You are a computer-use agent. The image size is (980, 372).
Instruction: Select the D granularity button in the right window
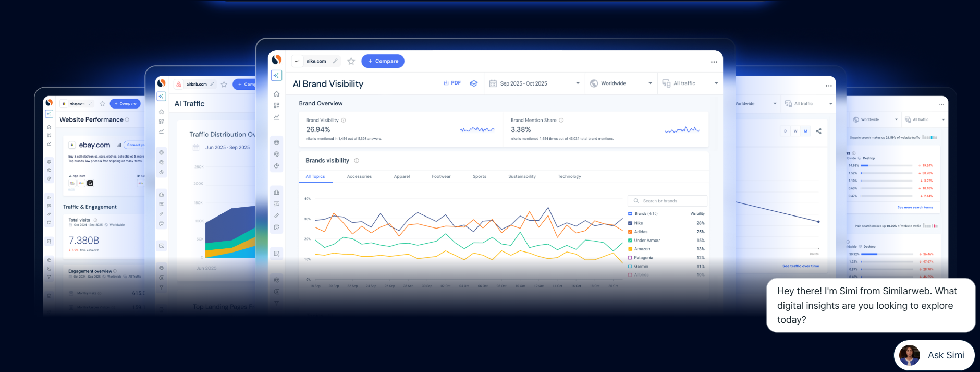pyautogui.click(x=785, y=131)
